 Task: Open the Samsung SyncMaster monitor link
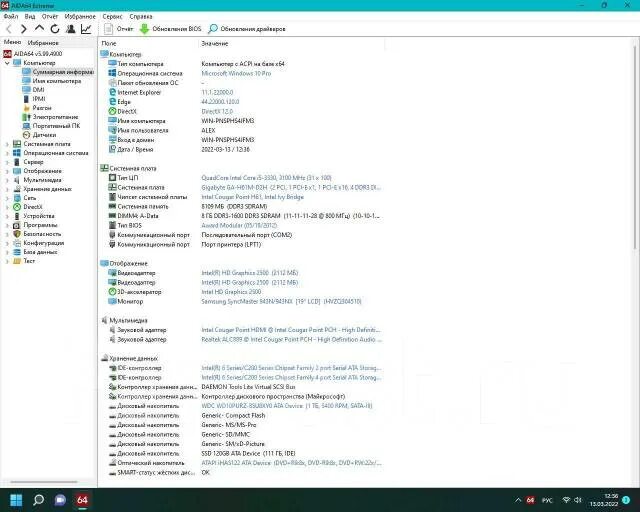pyautogui.click(x=281, y=302)
